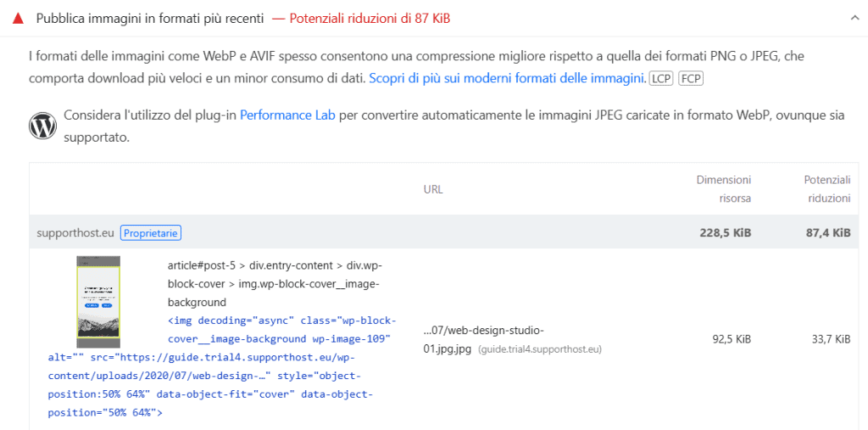This screenshot has width=868, height=430.
Task: Collapse the audit with the top-right chevron
Action: coord(855,18)
